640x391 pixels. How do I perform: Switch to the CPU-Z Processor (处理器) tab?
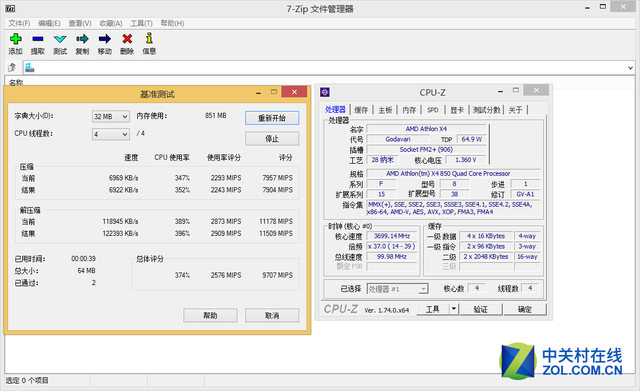[x=335, y=109]
